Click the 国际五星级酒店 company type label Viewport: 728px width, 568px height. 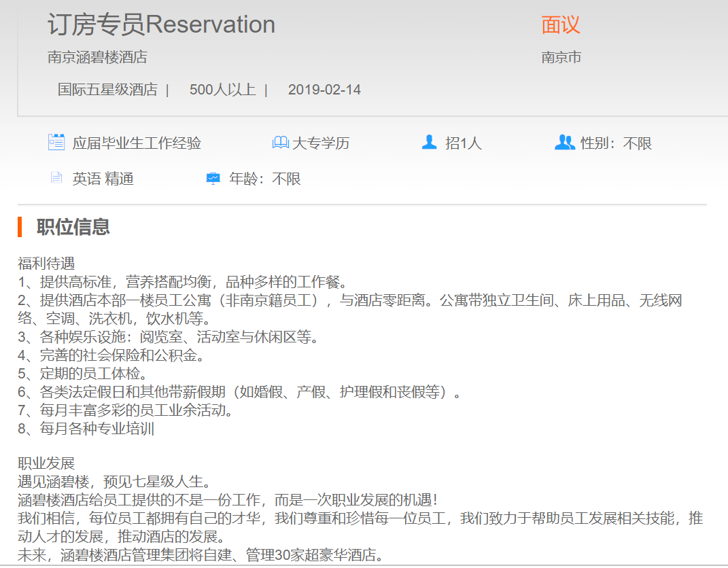click(x=107, y=90)
